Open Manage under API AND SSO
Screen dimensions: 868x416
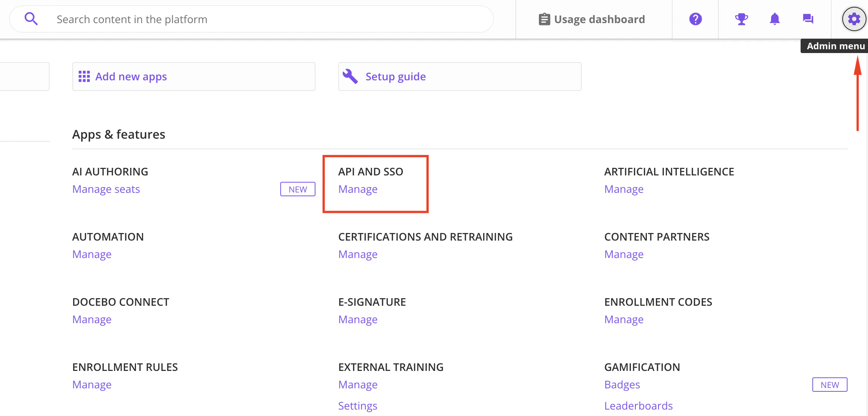point(358,189)
